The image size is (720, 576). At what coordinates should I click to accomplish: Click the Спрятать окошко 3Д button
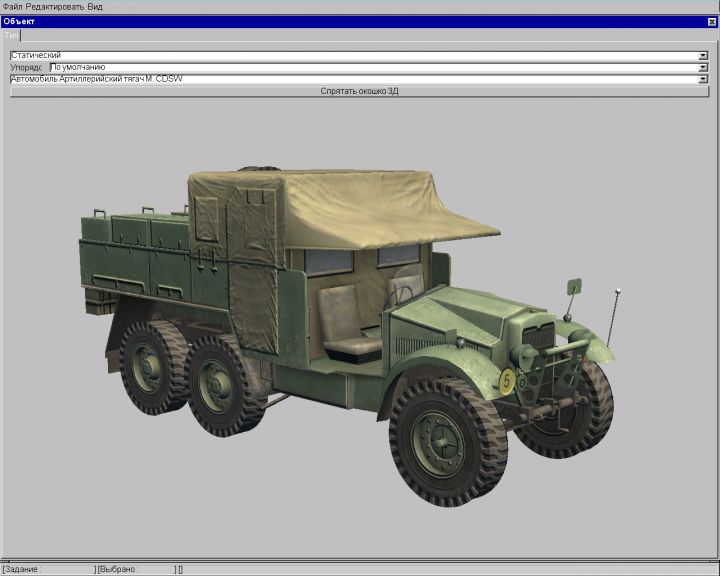(x=359, y=91)
